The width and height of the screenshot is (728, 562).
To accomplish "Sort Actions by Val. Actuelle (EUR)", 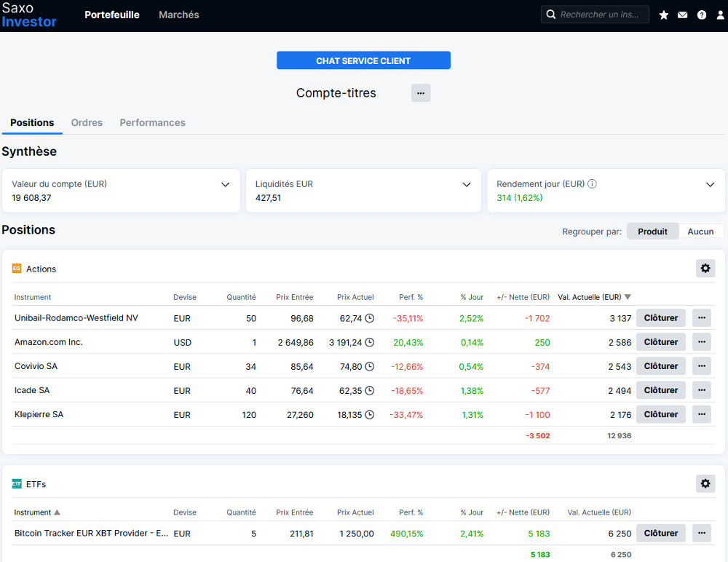I will click(x=594, y=297).
